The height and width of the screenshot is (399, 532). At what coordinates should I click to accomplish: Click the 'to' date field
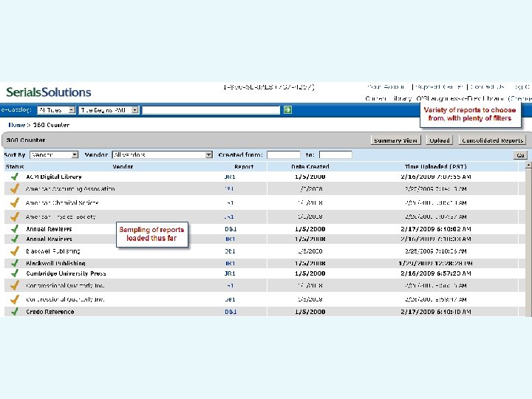335,154
